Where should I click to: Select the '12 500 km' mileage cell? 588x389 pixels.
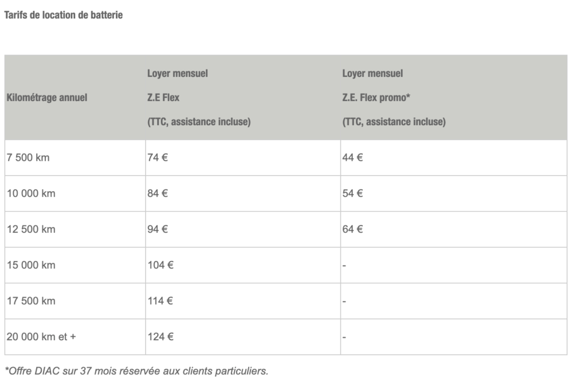tap(75, 229)
